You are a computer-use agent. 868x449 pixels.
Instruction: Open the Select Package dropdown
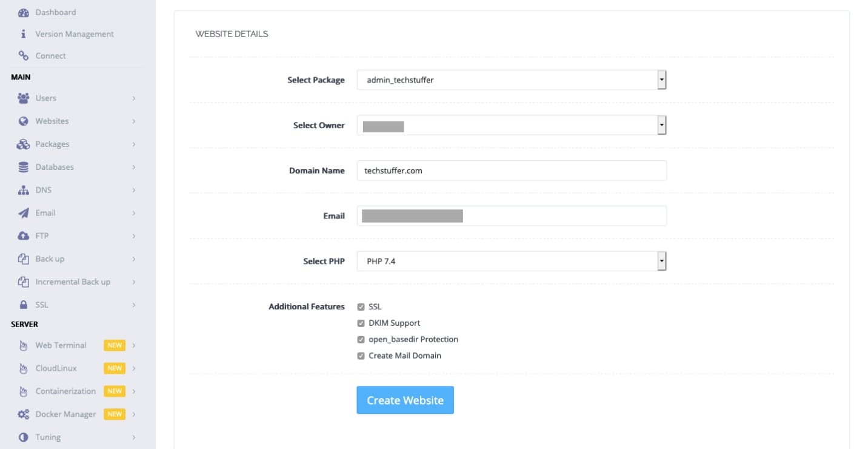[512, 79]
